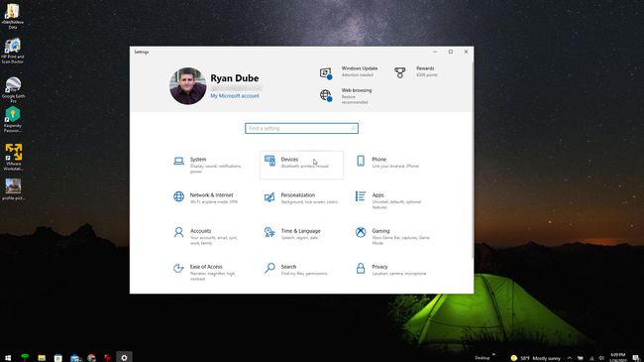
Task: Open the Windows Start menu
Action: click(x=7, y=357)
